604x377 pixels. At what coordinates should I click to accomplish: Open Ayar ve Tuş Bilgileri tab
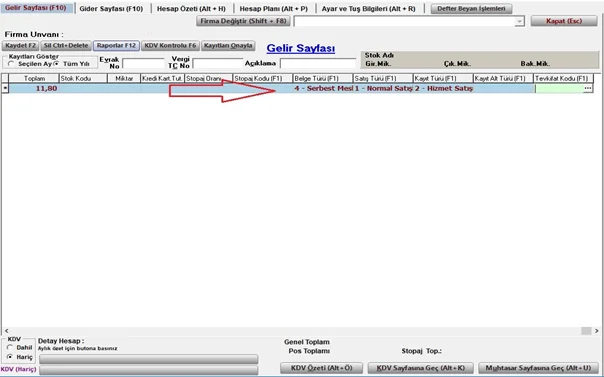[369, 8]
